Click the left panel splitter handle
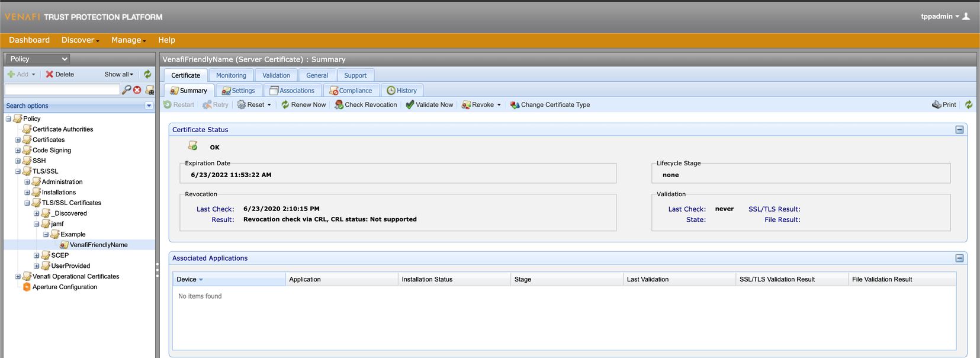Image resolution: width=980 pixels, height=358 pixels. coord(158,270)
